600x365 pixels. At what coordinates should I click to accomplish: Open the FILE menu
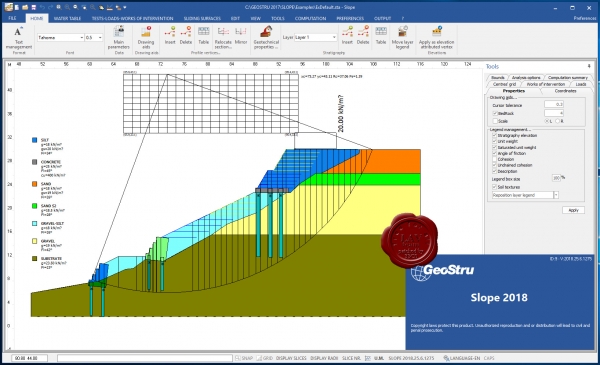click(x=12, y=18)
